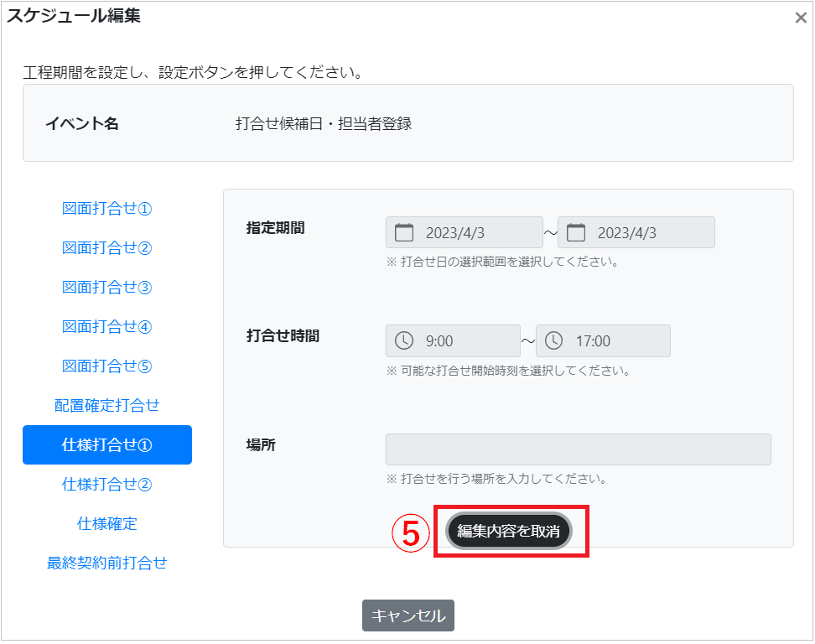Open 配置確定打合せ tab
This screenshot has width=815, height=644.
point(106,405)
